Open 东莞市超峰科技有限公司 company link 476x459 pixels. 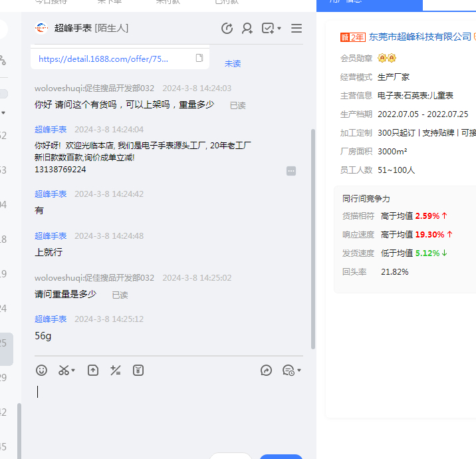pos(420,37)
